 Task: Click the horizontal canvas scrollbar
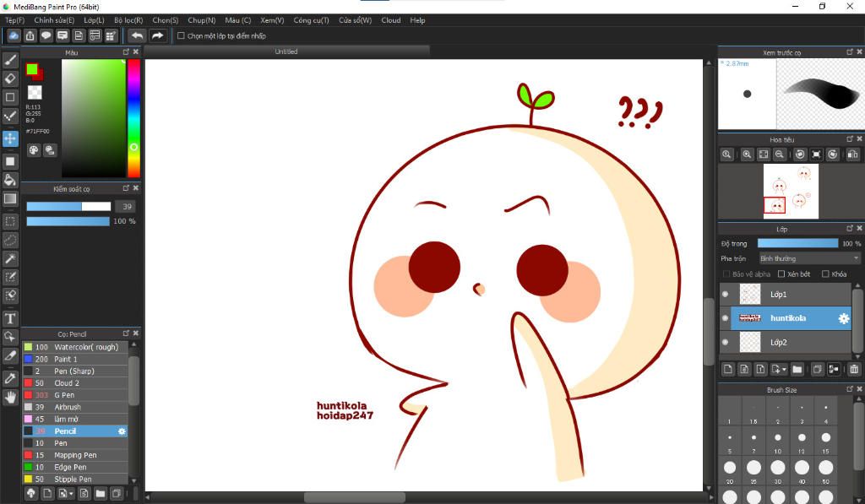[x=354, y=497]
